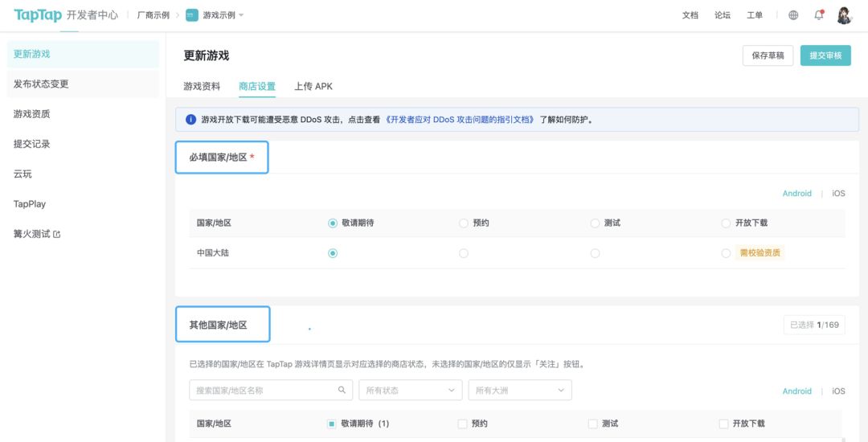Click the TapTap logo
Image resolution: width=868 pixels, height=442 pixels.
(38, 15)
